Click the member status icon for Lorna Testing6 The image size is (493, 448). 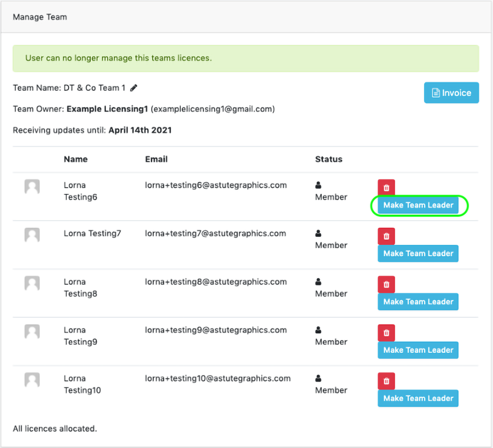[x=318, y=185]
